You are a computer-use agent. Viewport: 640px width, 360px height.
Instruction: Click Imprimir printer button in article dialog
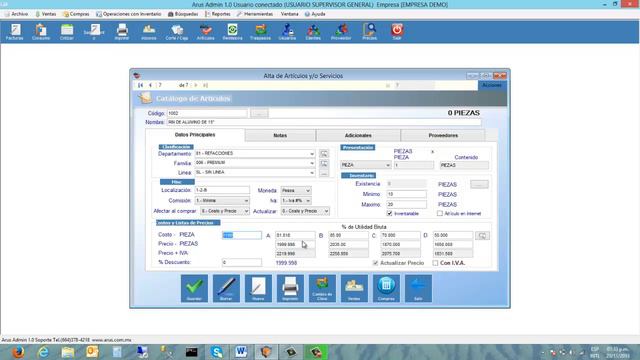(290, 288)
